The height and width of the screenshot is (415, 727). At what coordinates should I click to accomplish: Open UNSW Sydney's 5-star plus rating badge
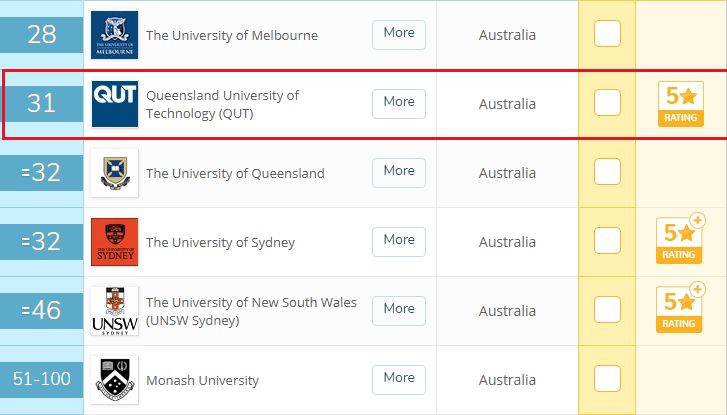point(680,308)
